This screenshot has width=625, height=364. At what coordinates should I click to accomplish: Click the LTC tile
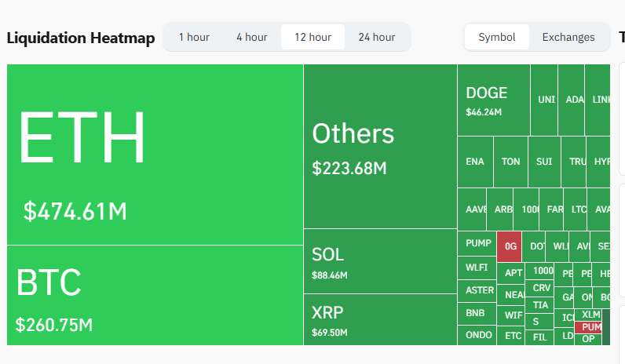click(x=576, y=209)
